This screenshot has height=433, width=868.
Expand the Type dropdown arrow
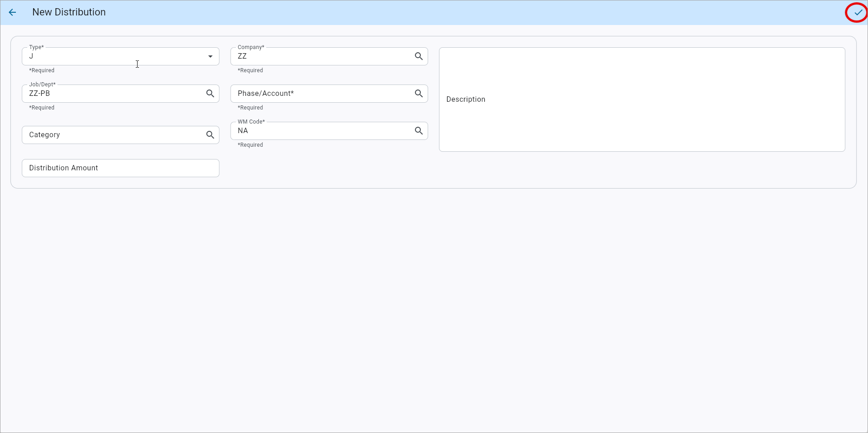tap(210, 56)
